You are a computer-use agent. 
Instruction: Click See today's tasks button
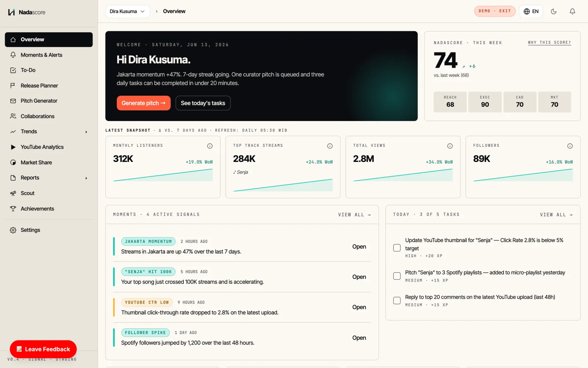coord(203,103)
